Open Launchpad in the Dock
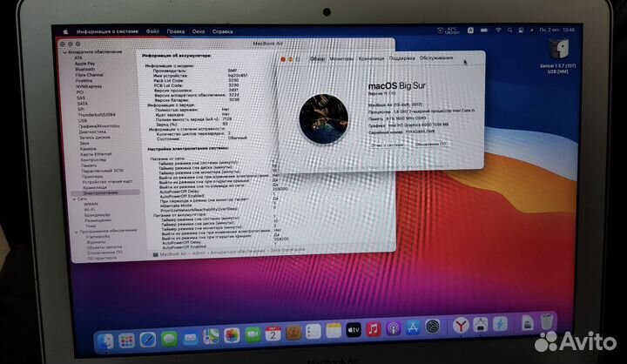The height and width of the screenshot is (364, 627). 127,341
